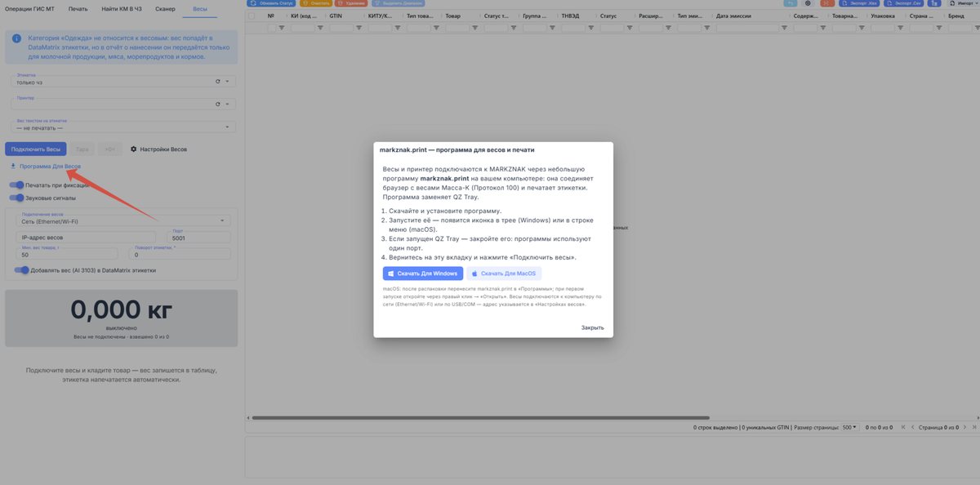980x485 pixels.
Task: Open the filter icon under the ТНВЭД column
Action: [x=591, y=28]
